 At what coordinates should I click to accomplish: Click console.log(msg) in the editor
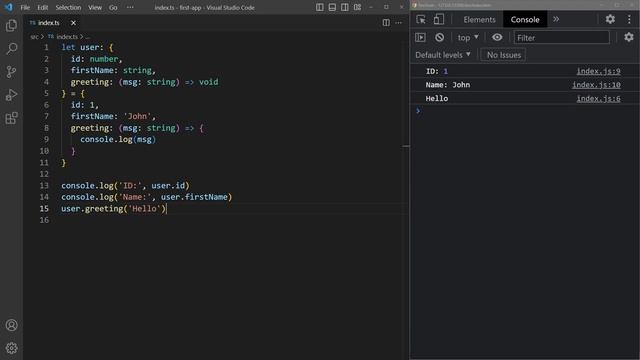(118, 139)
